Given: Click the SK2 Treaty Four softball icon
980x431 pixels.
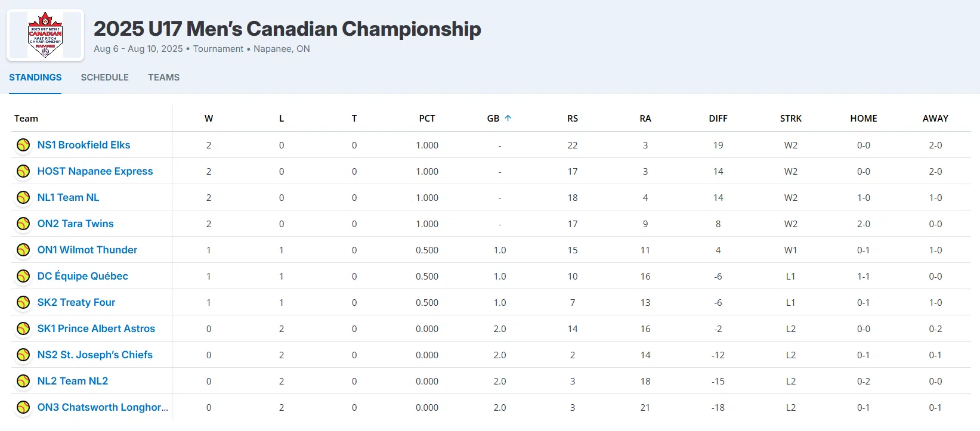Looking at the screenshot, I should click(x=23, y=302).
